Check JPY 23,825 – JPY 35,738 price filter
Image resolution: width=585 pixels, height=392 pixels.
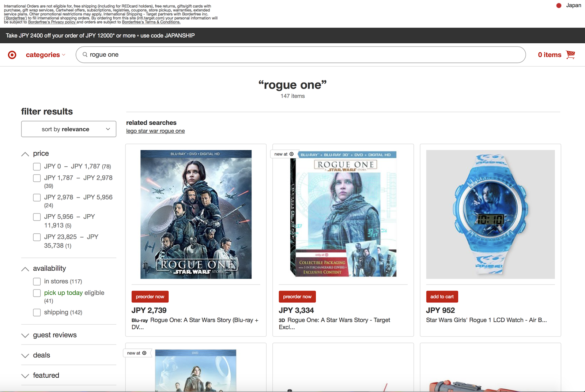pos(37,237)
